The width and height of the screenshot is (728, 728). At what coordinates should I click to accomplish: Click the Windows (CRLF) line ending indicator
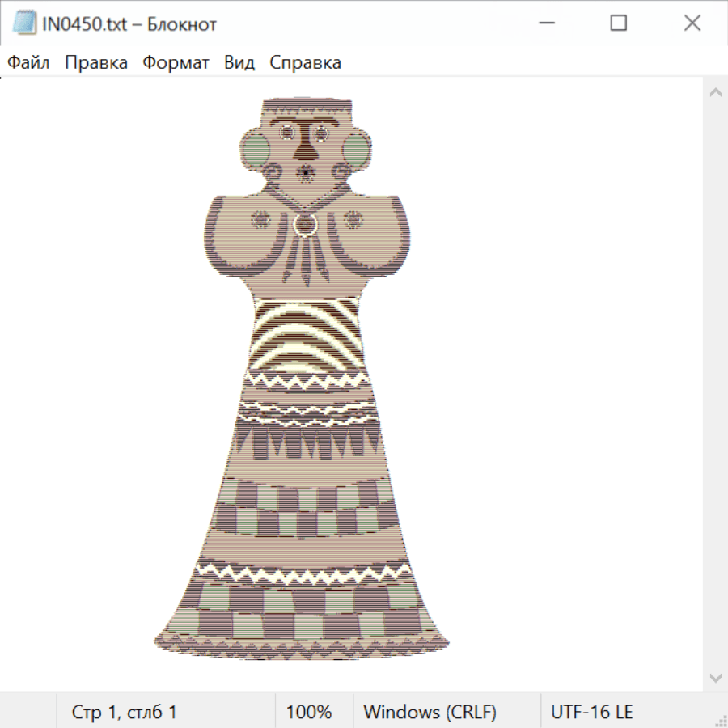point(430,712)
